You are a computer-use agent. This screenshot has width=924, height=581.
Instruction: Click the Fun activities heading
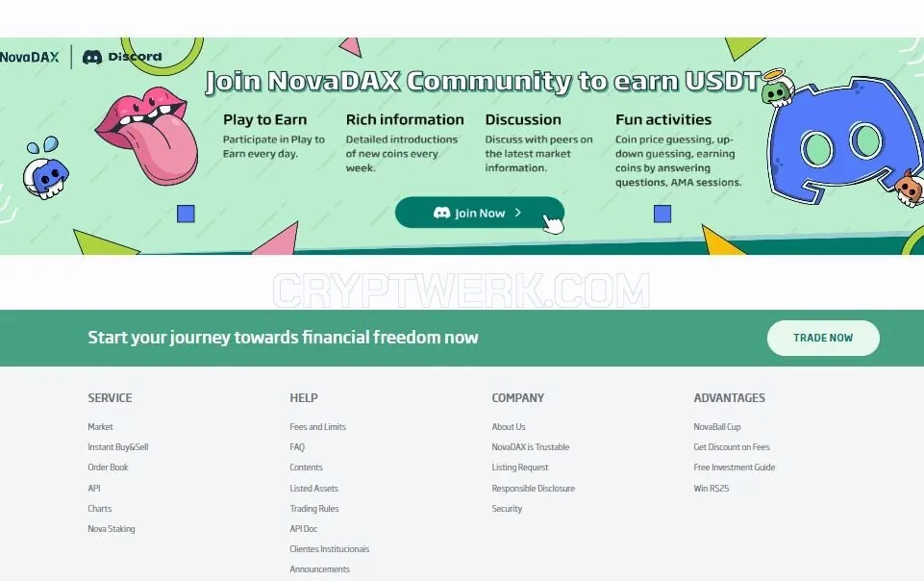(x=663, y=119)
